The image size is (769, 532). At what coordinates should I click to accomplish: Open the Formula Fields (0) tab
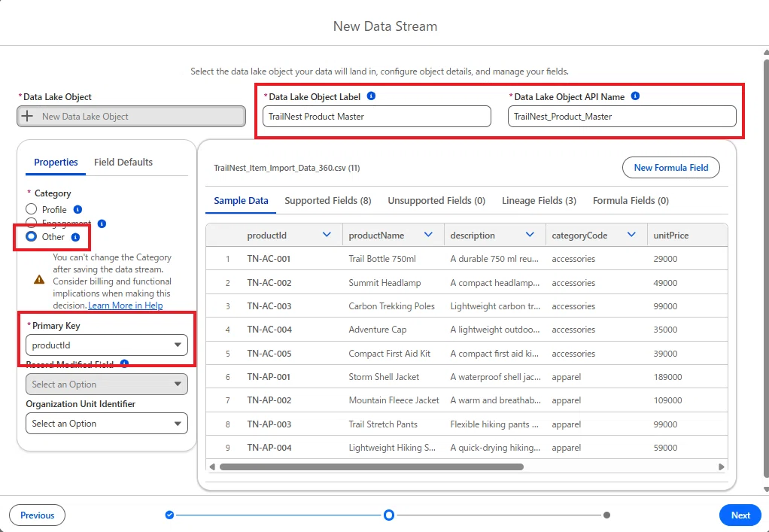click(x=631, y=201)
